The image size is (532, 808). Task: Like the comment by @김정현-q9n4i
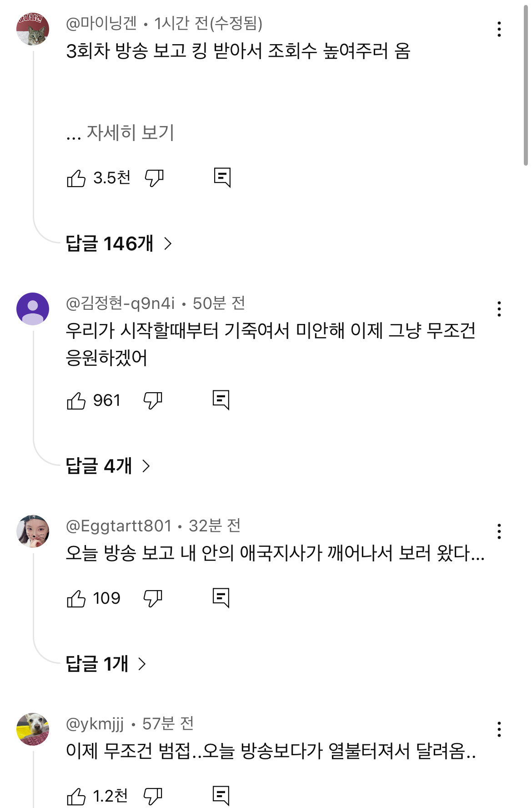[76, 401]
